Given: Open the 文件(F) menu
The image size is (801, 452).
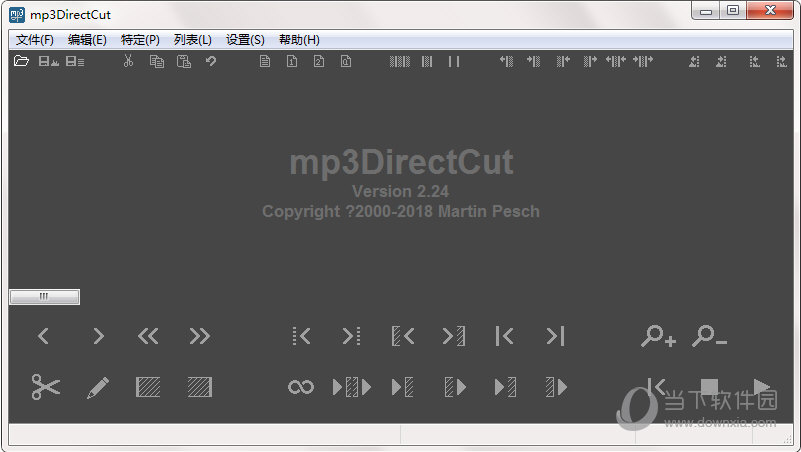Looking at the screenshot, I should [x=34, y=40].
